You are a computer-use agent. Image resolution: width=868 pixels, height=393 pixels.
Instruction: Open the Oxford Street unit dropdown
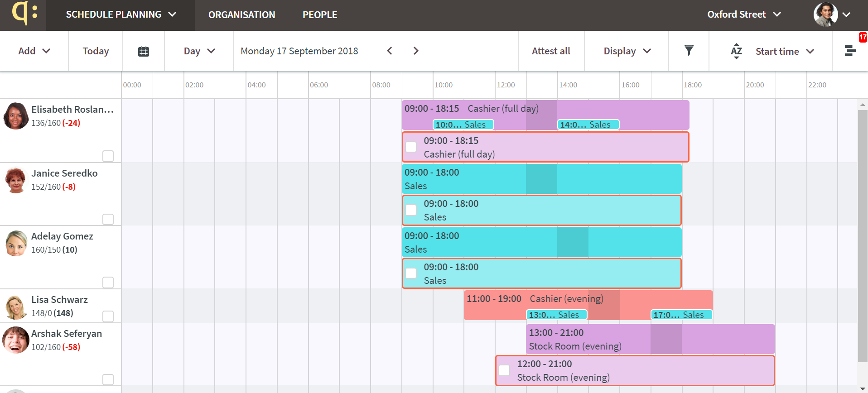tap(744, 14)
